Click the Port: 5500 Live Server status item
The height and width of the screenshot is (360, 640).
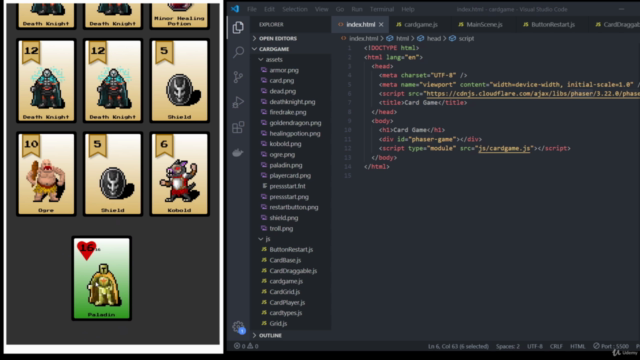coord(611,346)
